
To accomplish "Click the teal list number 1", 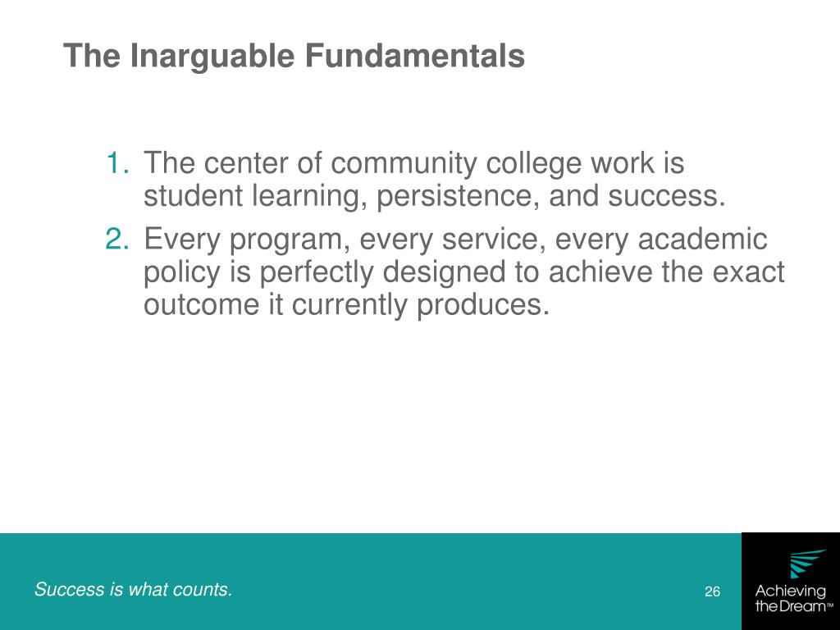I will point(117,163).
